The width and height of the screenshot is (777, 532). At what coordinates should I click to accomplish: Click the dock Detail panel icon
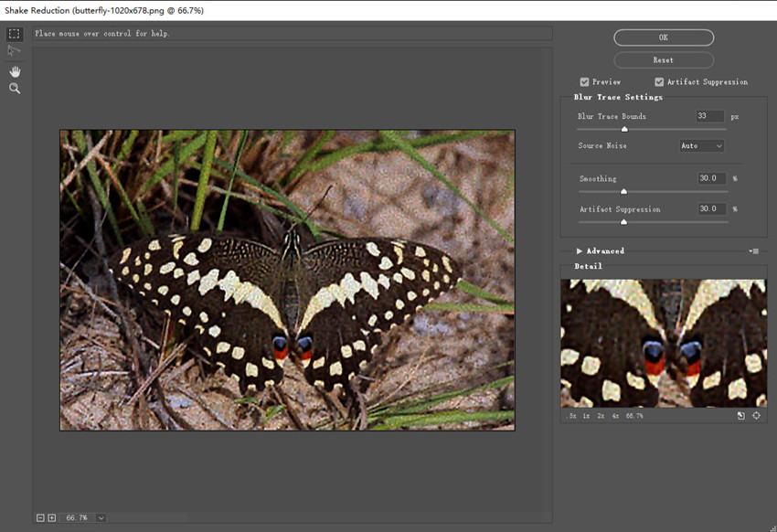(741, 416)
